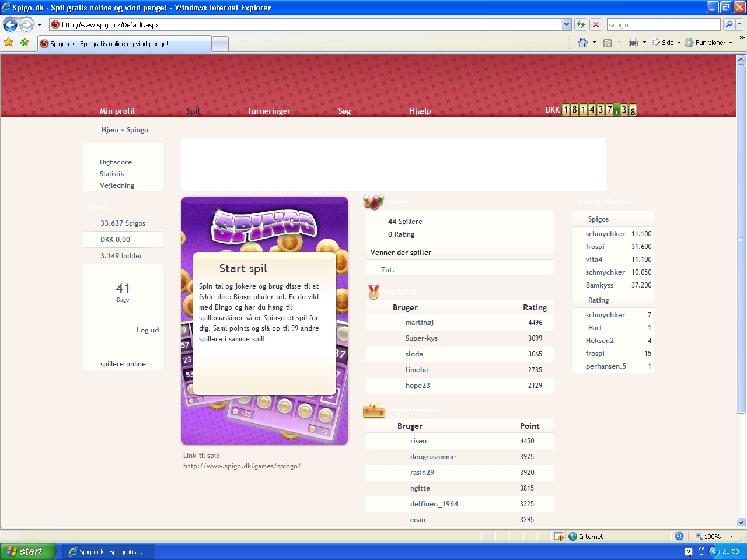Open the Favorites Center star icon
The width and height of the screenshot is (747, 560).
click(8, 43)
